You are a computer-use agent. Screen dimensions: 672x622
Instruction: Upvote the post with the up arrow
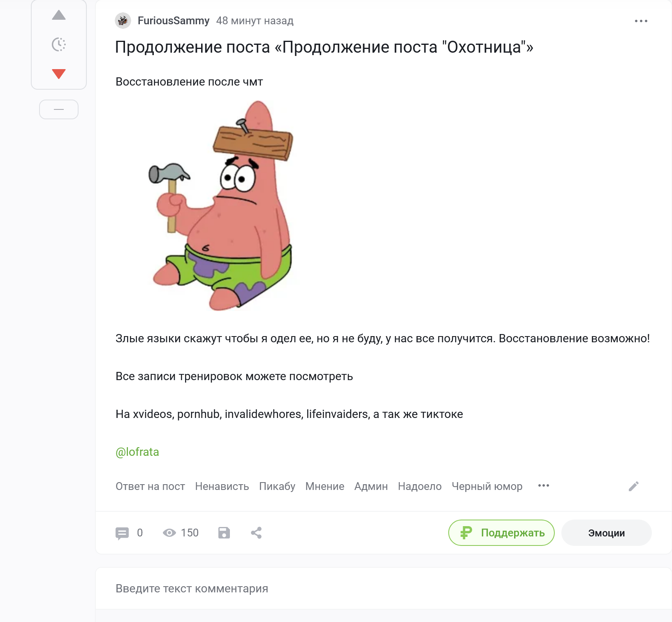tap(59, 16)
